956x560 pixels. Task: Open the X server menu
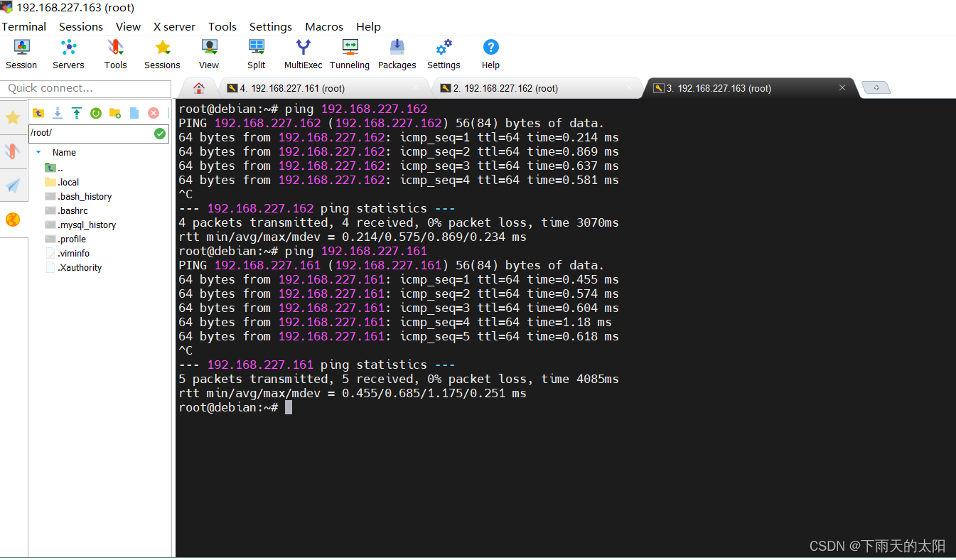click(x=174, y=26)
